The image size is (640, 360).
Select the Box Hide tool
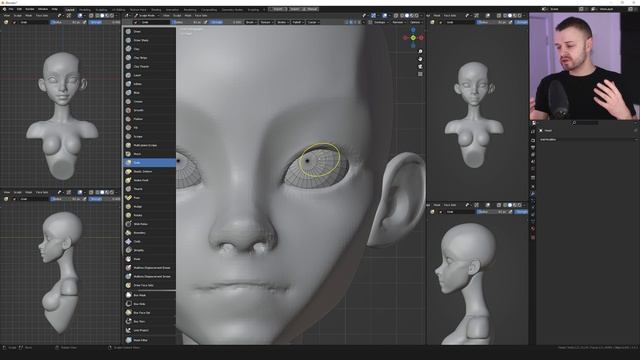coord(149,304)
